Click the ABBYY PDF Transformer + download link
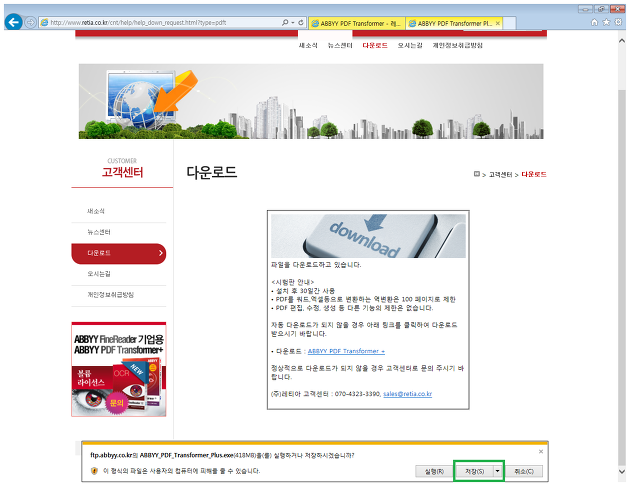 346,351
